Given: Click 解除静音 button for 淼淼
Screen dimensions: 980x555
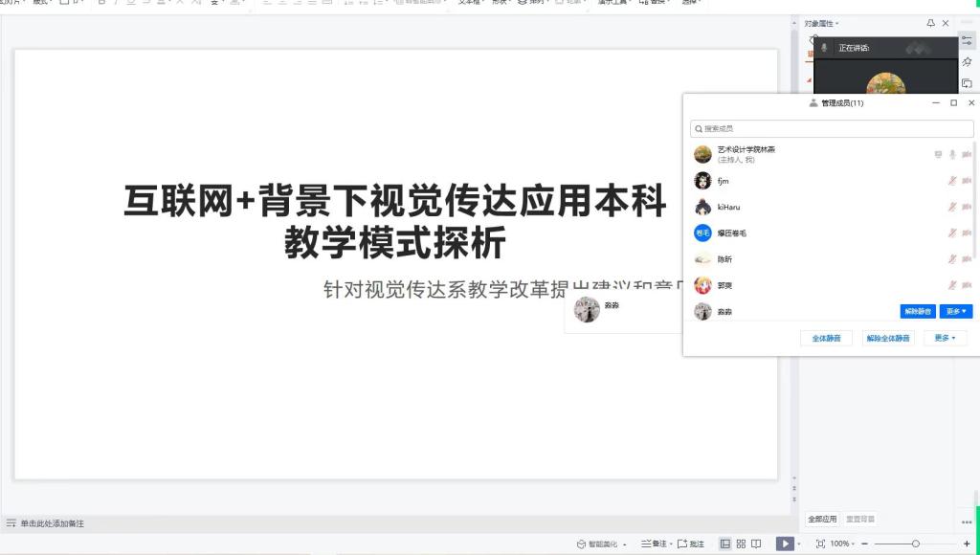Looking at the screenshot, I should [918, 311].
